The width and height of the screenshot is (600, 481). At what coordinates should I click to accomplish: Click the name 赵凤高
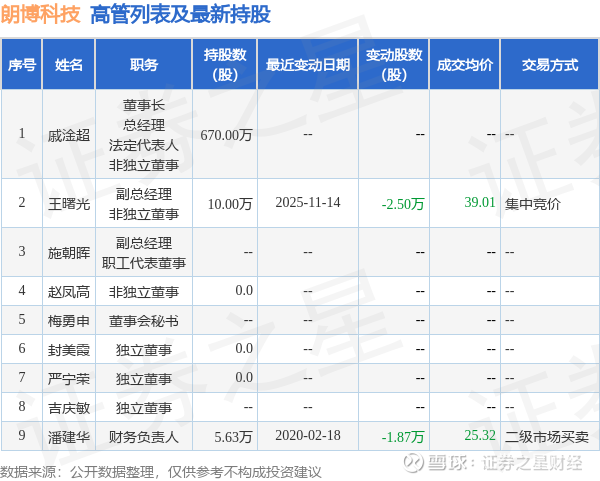[x=69, y=292]
